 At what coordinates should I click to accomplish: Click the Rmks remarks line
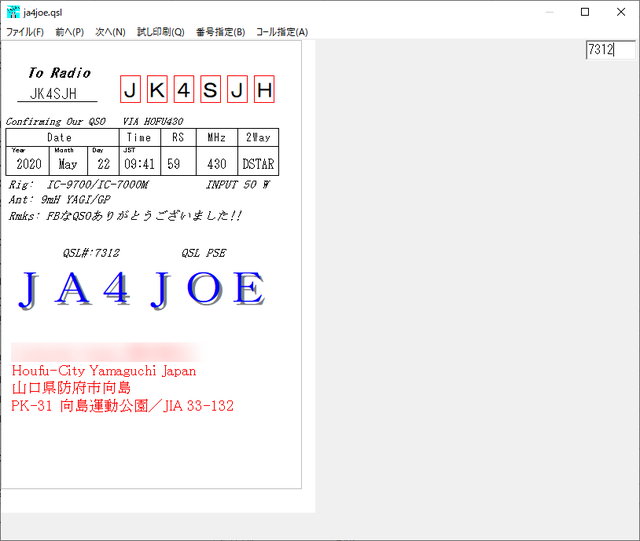(x=125, y=215)
